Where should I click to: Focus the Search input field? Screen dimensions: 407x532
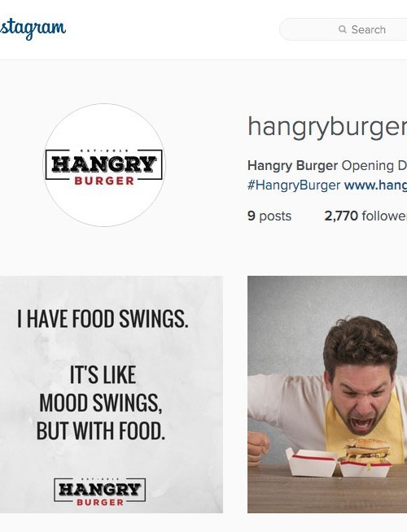tap(344, 29)
